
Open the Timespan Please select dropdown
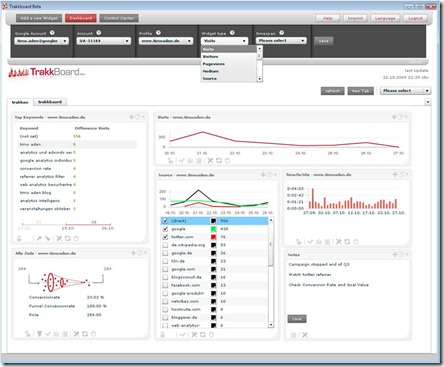point(281,41)
